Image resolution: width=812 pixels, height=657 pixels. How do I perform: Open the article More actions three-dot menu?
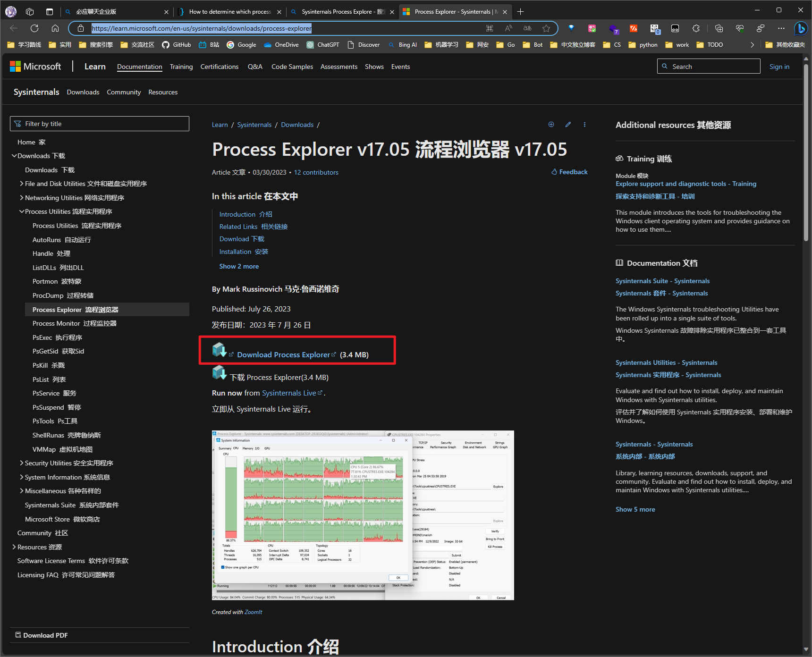coord(584,125)
